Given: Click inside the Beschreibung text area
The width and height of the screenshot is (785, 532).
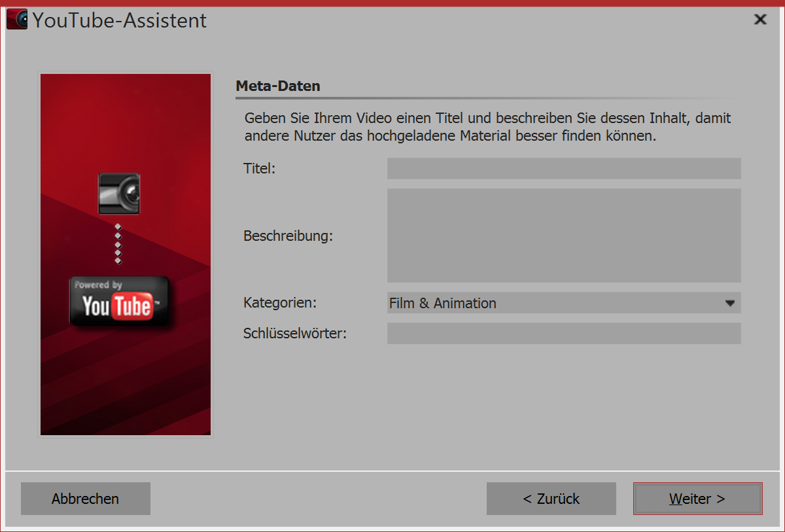Looking at the screenshot, I should [x=564, y=236].
